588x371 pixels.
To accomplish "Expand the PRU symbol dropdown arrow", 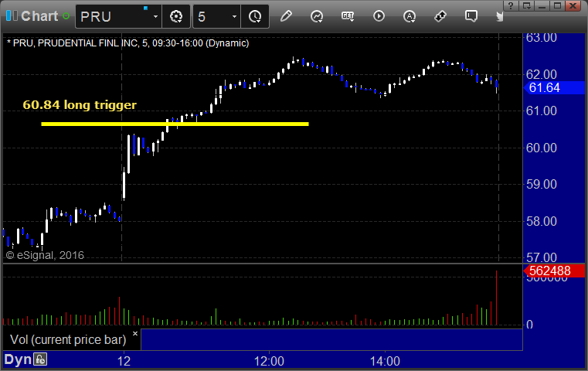I will click(155, 16).
